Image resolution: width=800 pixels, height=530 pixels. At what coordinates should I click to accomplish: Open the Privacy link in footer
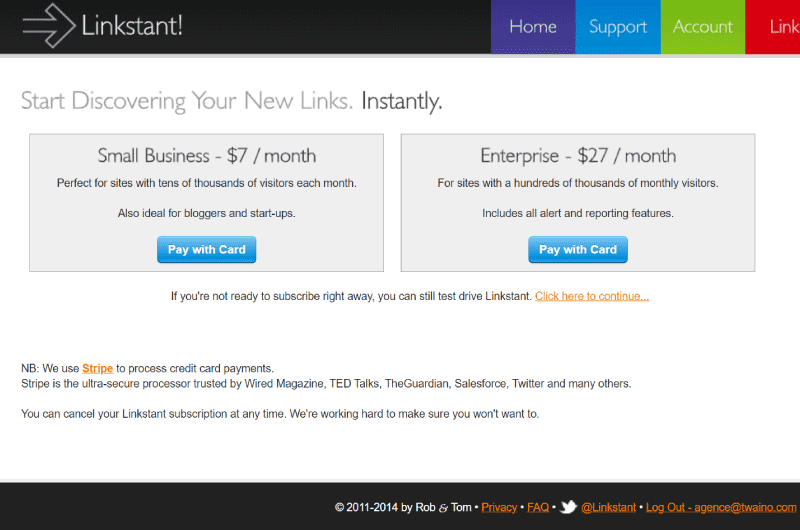point(499,508)
